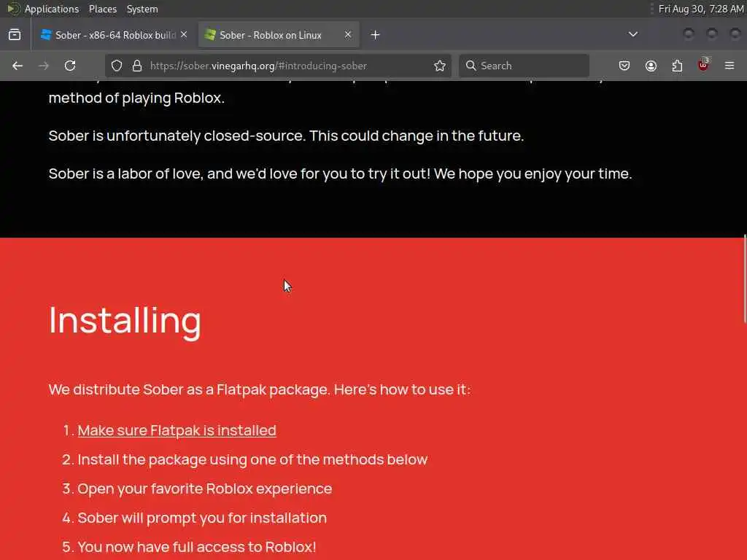
Task: Click the 'method of playing Roblox.' text line
Action: (136, 98)
